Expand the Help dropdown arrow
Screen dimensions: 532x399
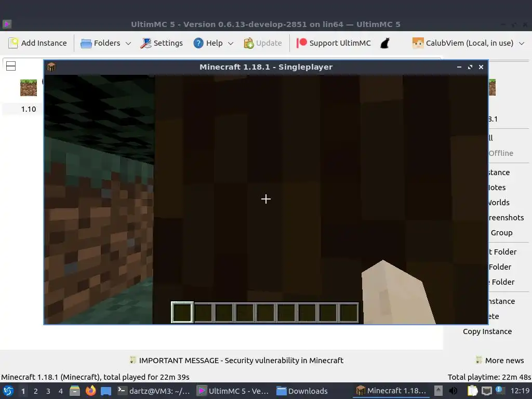click(x=231, y=44)
